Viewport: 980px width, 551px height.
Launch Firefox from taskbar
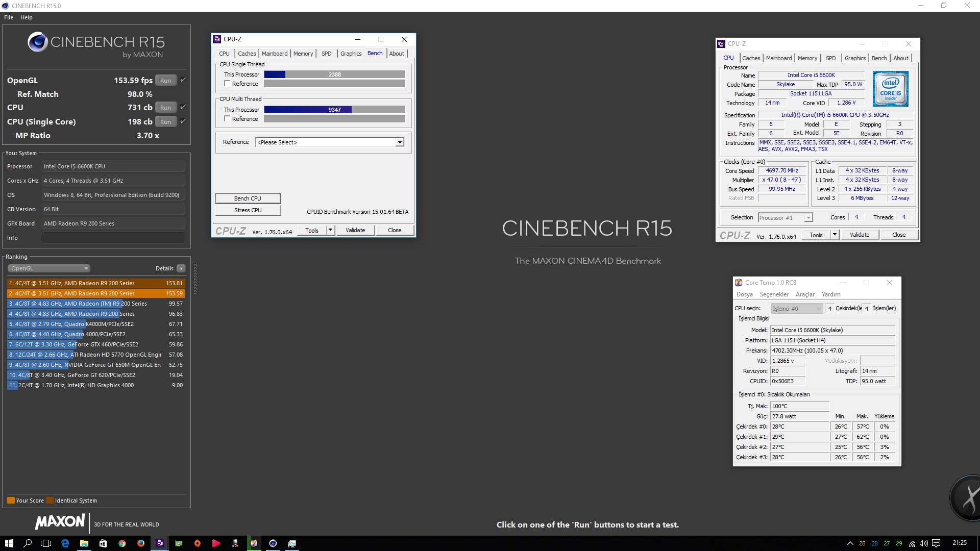click(x=141, y=543)
